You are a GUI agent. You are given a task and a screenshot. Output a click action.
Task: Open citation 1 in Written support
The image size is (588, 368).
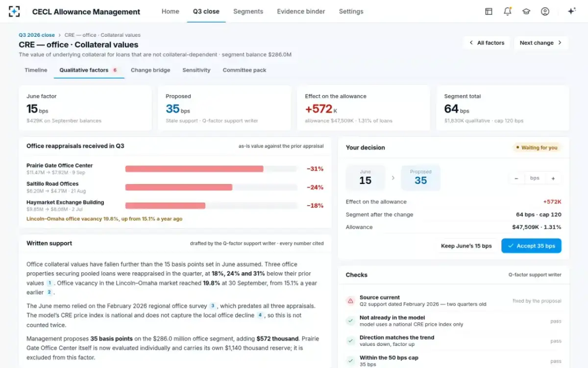(x=49, y=283)
